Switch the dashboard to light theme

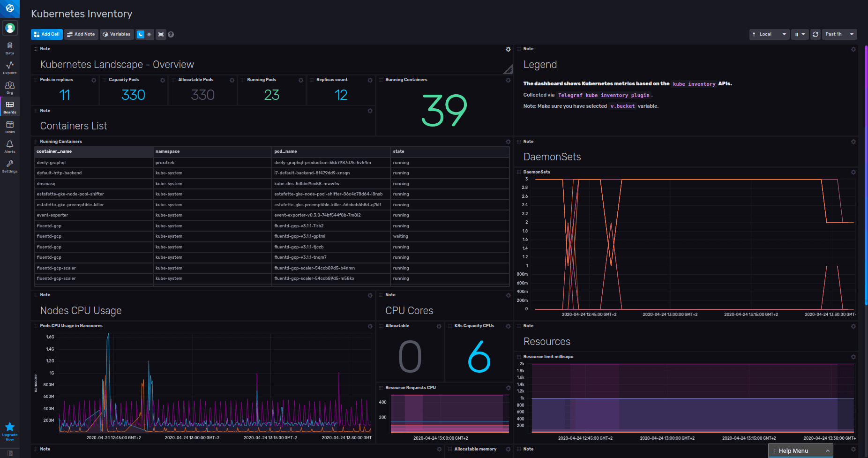point(148,34)
